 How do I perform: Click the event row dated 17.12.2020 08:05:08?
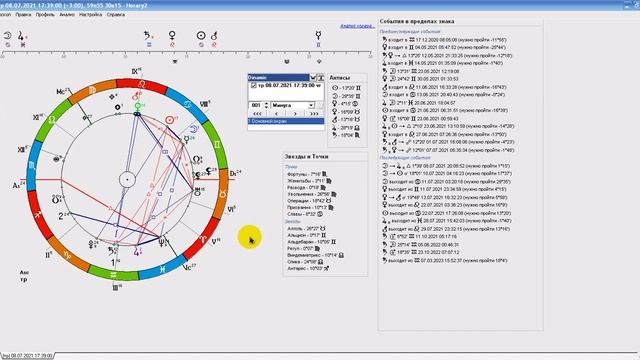pyautogui.click(x=444, y=40)
